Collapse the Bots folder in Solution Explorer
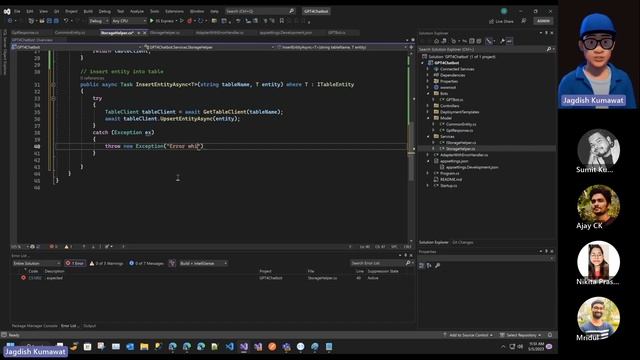640x360 pixels. [428, 93]
